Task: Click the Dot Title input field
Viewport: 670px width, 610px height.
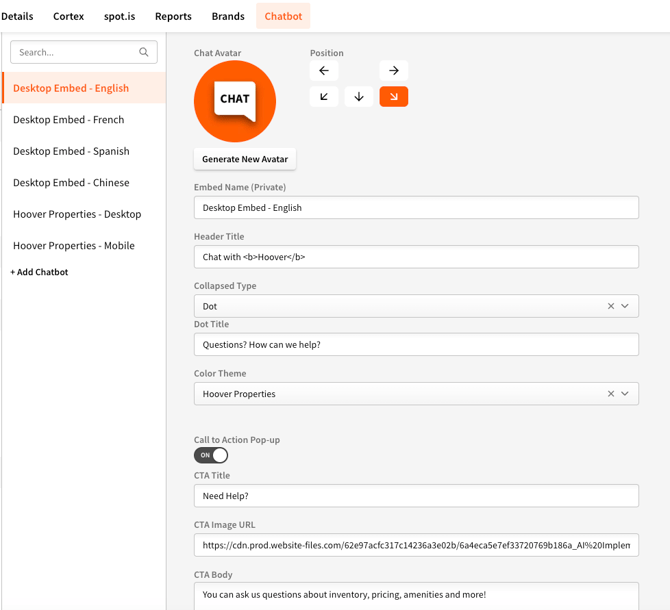Action: point(416,344)
